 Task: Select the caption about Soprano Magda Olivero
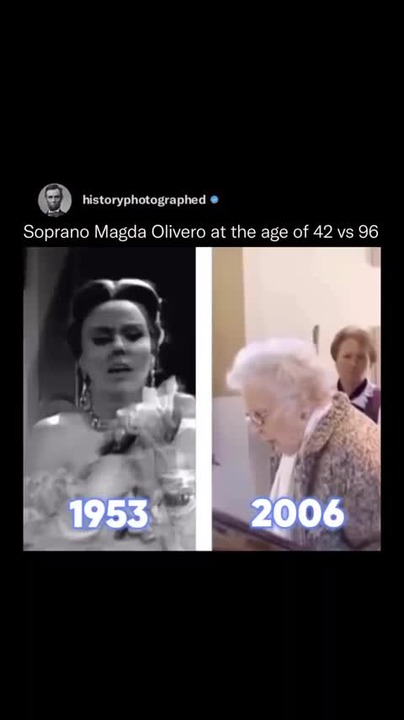[201, 232]
